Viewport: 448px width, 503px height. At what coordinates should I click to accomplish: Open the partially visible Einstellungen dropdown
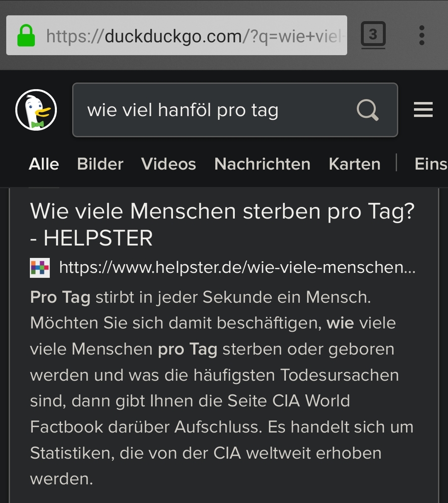click(431, 164)
